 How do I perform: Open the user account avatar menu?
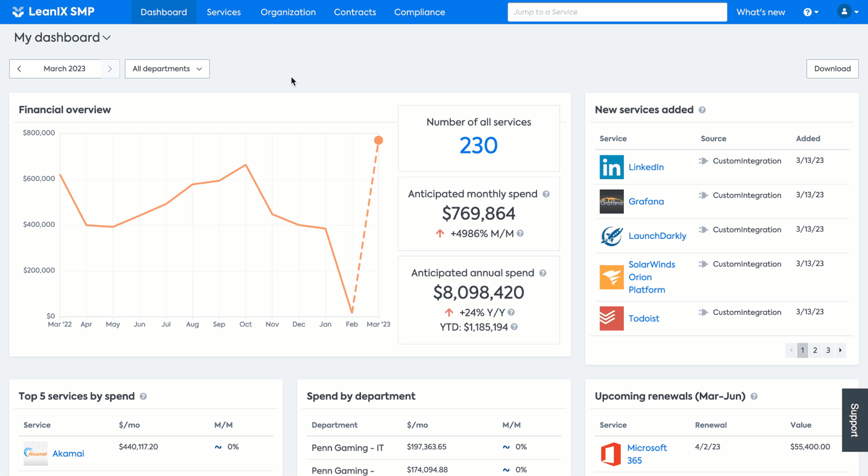click(848, 12)
